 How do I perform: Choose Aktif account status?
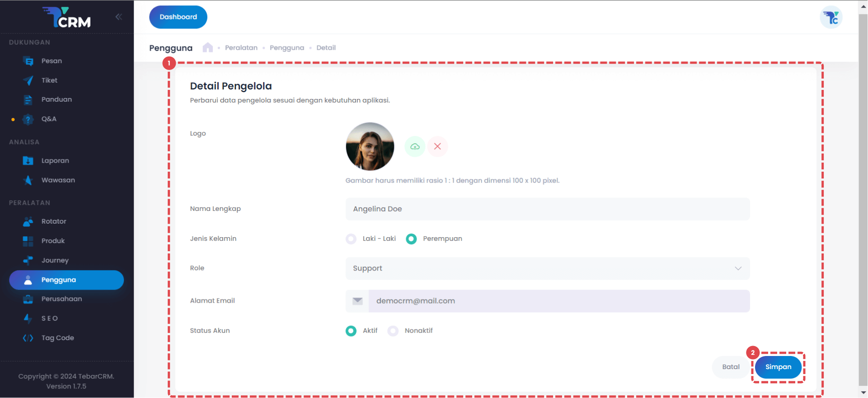tap(351, 331)
